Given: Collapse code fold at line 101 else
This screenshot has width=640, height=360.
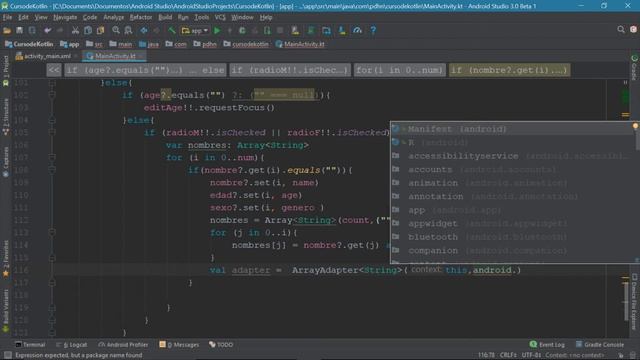Looking at the screenshot, I should pos(52,83).
